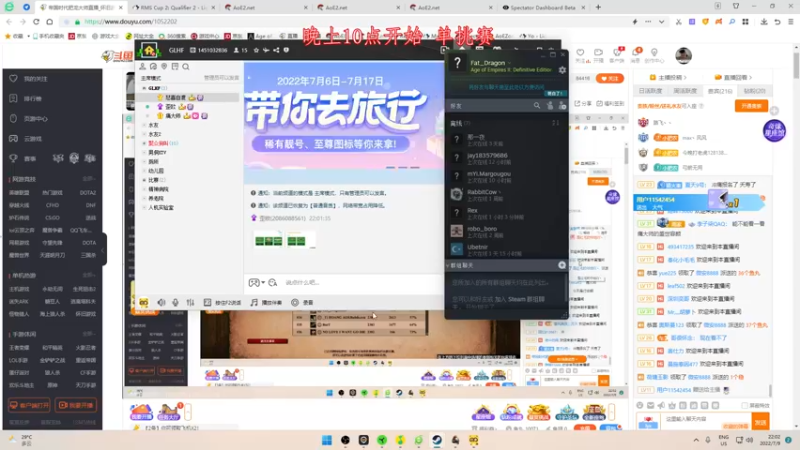
Task: Select last banner carousel indicator dash
Action: point(415,167)
